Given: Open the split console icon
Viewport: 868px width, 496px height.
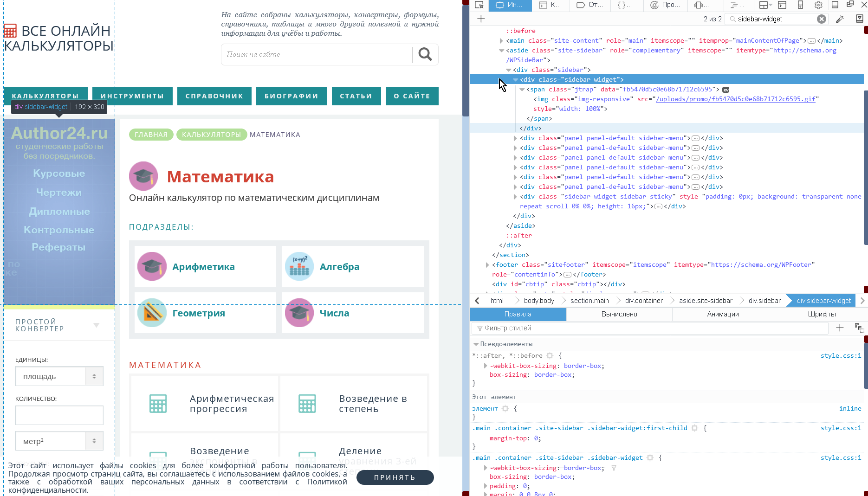Looking at the screenshot, I should coord(783,5).
